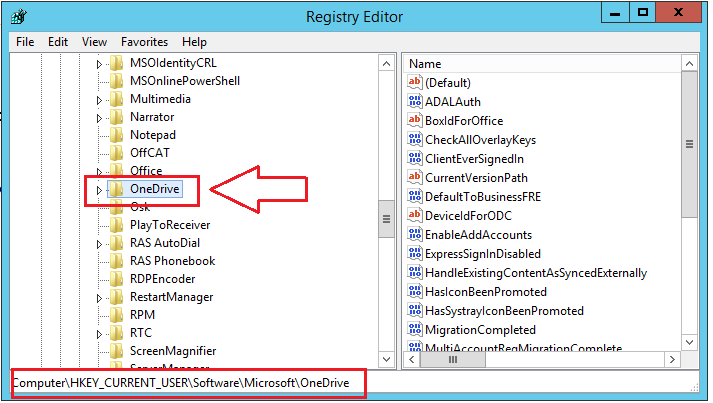The width and height of the screenshot is (713, 403).
Task: Click the string icon beside BoxIdForOffice
Action: 414,121
